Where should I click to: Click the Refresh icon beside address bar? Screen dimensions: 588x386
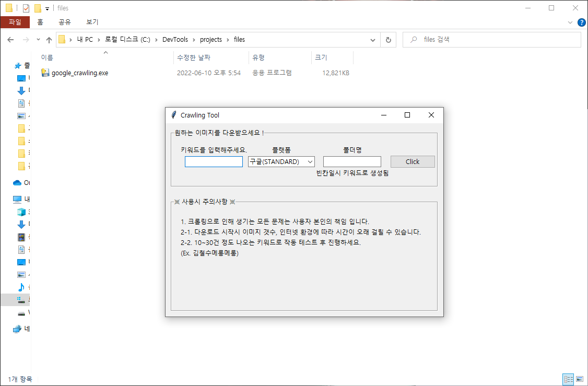(388, 40)
